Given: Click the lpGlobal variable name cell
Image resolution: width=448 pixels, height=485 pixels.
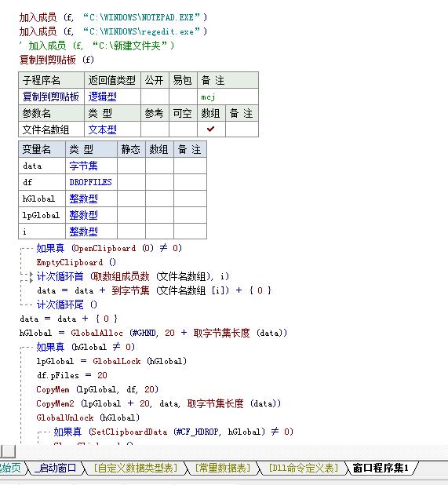Looking at the screenshot, I should [x=42, y=215].
